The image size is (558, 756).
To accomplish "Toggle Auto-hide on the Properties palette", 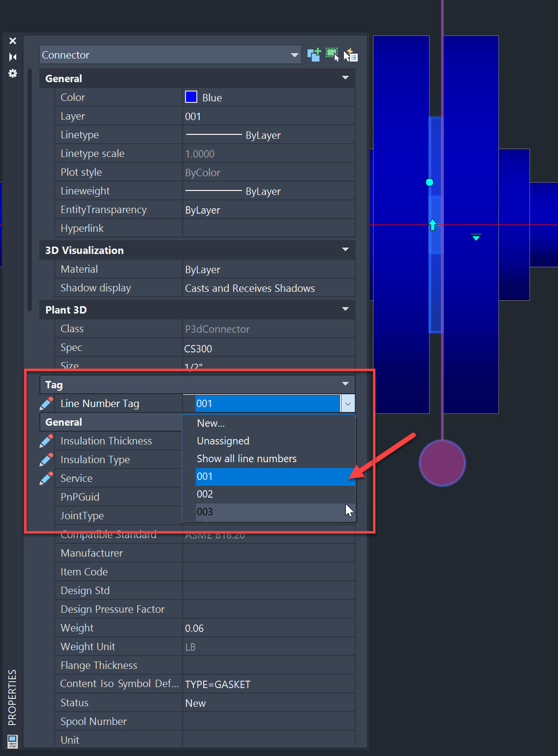I will 13,57.
